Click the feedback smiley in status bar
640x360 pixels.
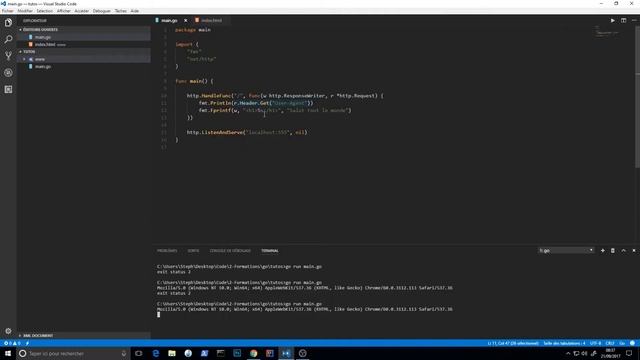click(x=632, y=343)
